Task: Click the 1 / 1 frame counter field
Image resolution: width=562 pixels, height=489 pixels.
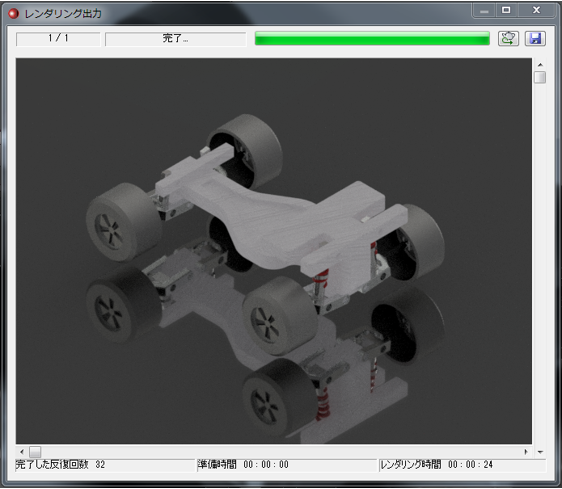Action: coord(58,39)
